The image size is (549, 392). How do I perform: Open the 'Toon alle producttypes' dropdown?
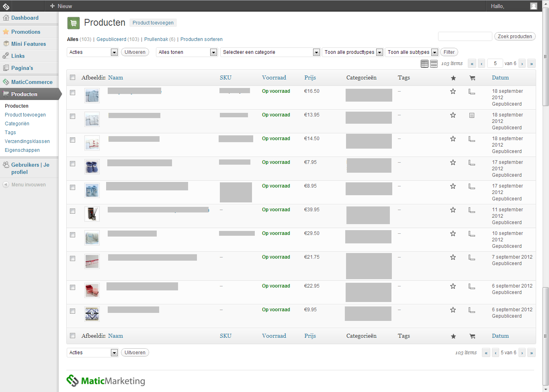352,52
